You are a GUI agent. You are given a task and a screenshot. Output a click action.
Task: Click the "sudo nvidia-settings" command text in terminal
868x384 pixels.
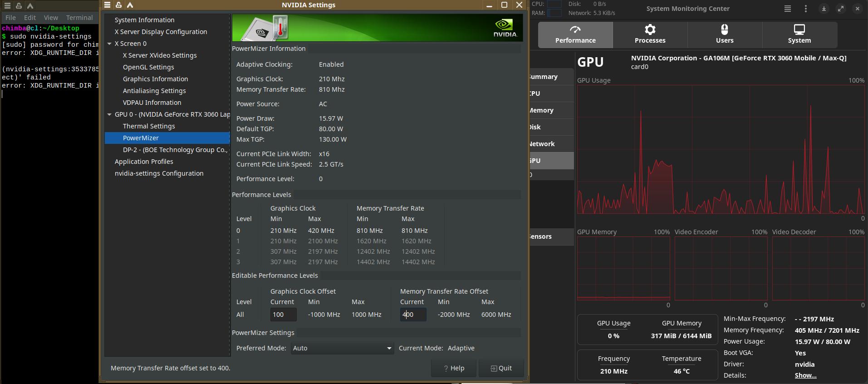coord(51,36)
